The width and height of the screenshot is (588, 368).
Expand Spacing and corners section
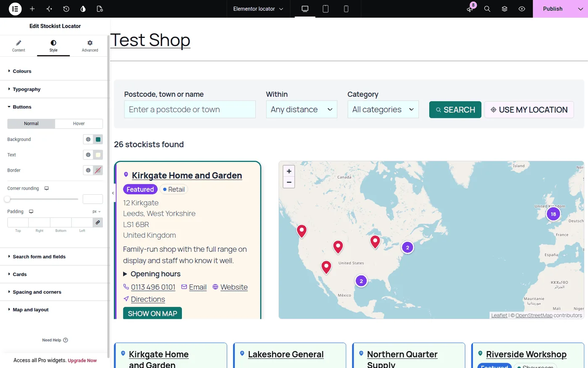(55, 292)
